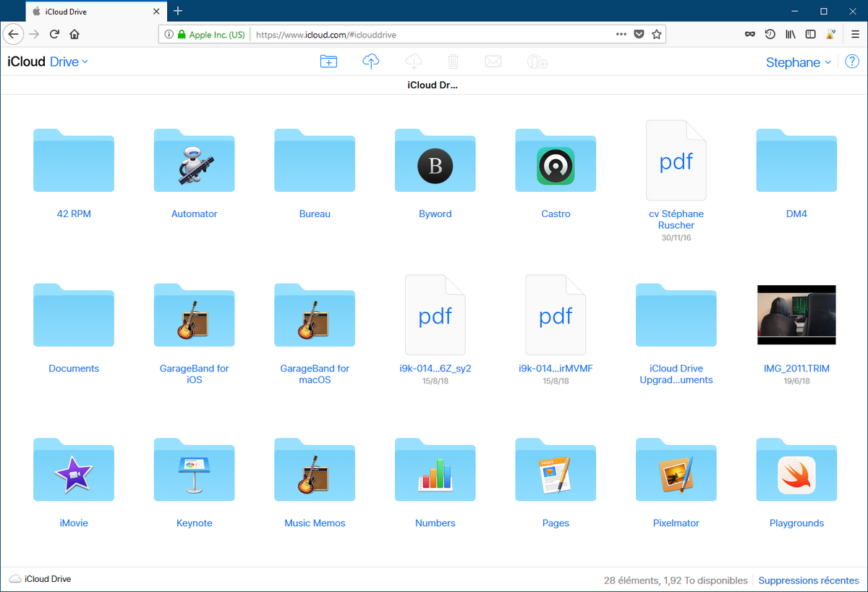Select the cv Stéphane Ruscher pdf icon
This screenshot has width=868, height=592.
676,160
